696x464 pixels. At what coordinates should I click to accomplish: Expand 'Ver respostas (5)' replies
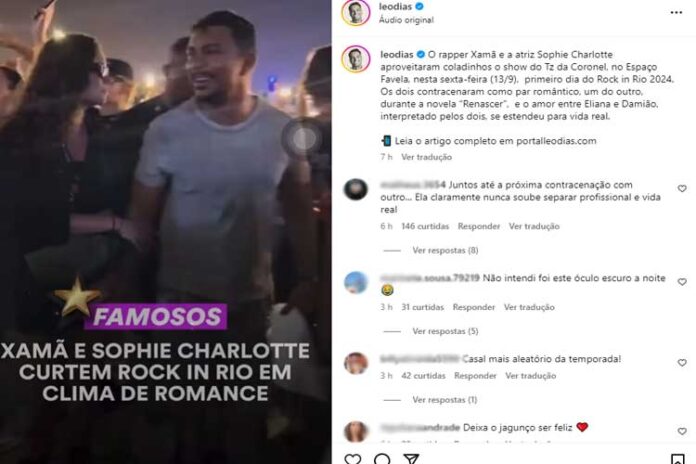445,331
